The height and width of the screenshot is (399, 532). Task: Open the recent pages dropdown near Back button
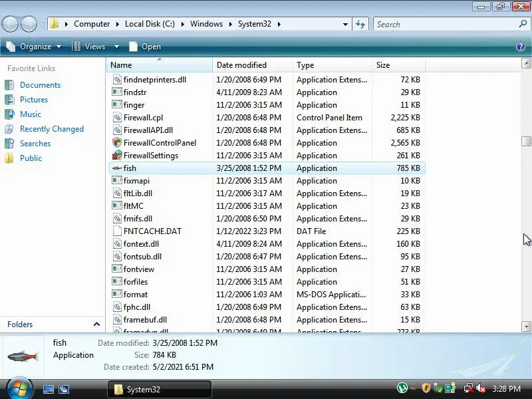click(42, 25)
